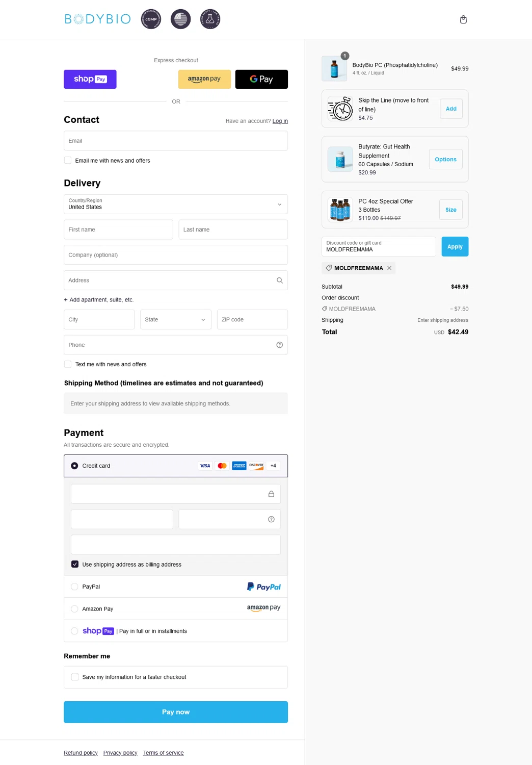Click the cGMP certification badge
The height and width of the screenshot is (765, 532).
tap(151, 19)
